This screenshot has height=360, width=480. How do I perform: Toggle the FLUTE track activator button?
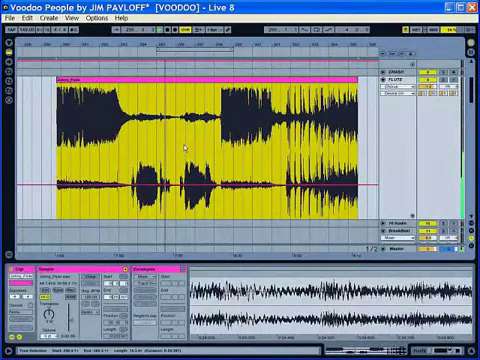[427, 80]
